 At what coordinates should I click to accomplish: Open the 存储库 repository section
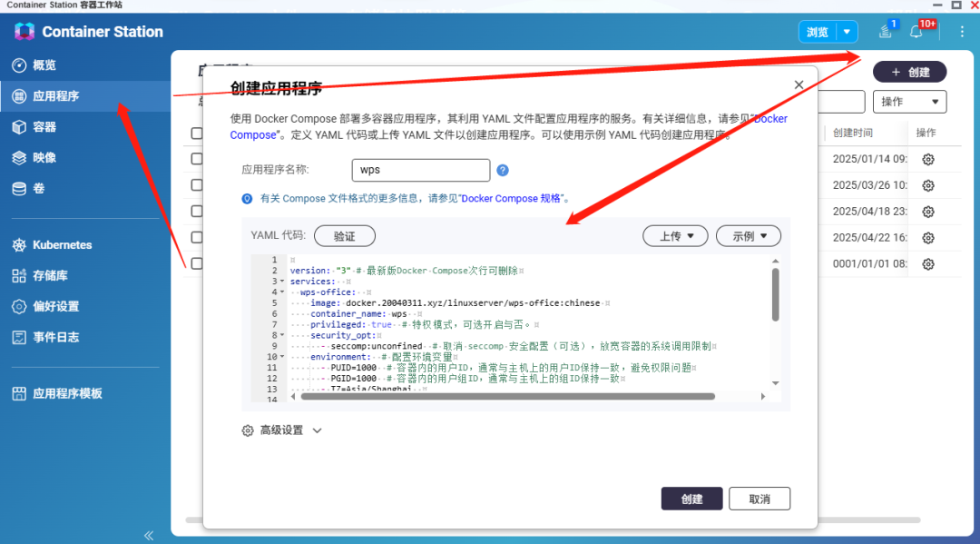point(50,276)
